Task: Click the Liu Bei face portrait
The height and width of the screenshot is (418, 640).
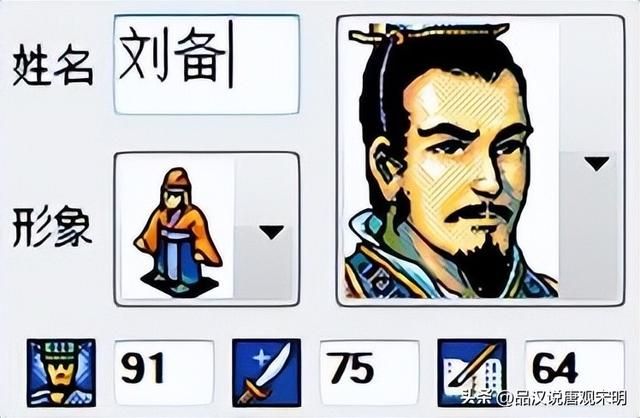Action: [451, 160]
